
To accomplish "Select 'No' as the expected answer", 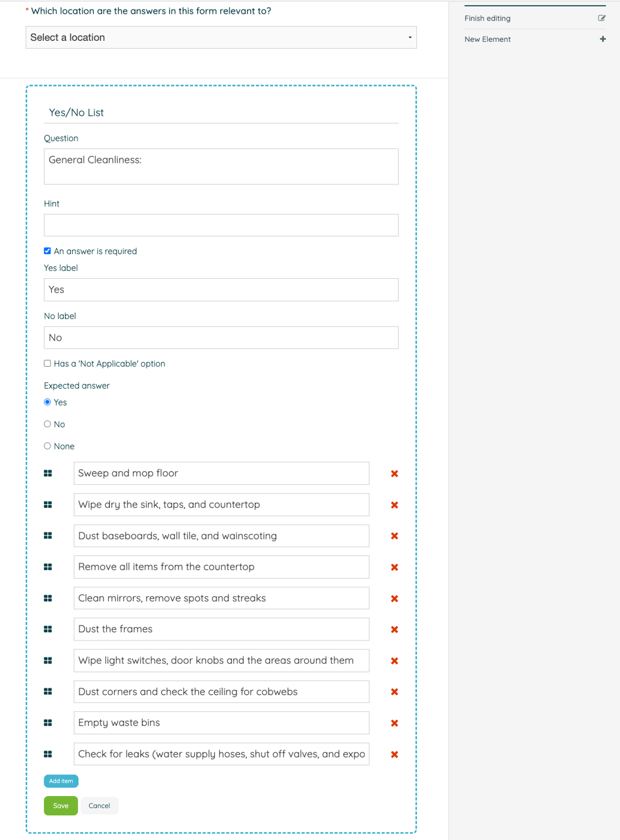I will point(47,424).
